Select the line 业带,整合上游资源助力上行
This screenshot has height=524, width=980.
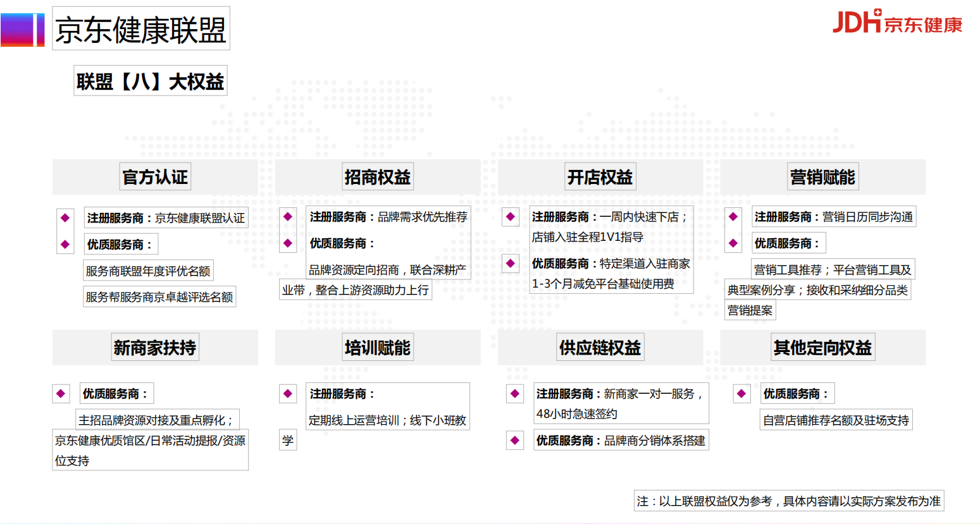click(x=356, y=290)
